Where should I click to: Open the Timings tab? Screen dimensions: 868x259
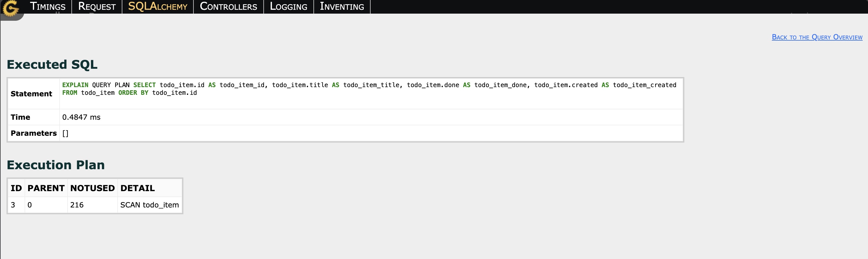coord(47,7)
